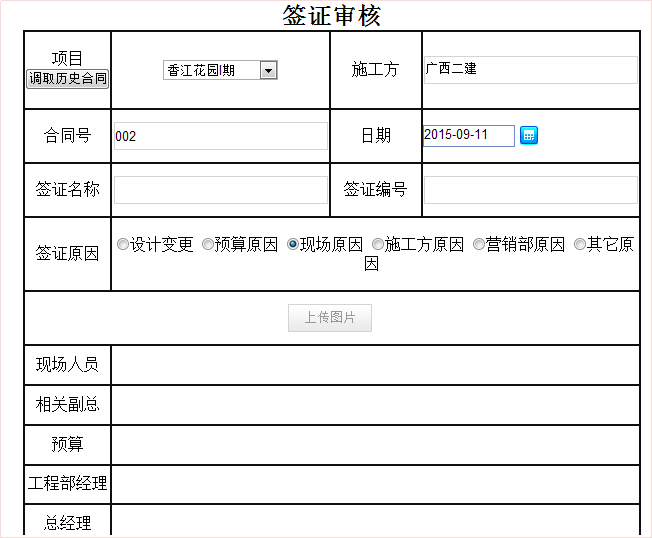This screenshot has height=538, width=652.
Task: Focus the empty 签证编号 input field
Action: coord(530,190)
